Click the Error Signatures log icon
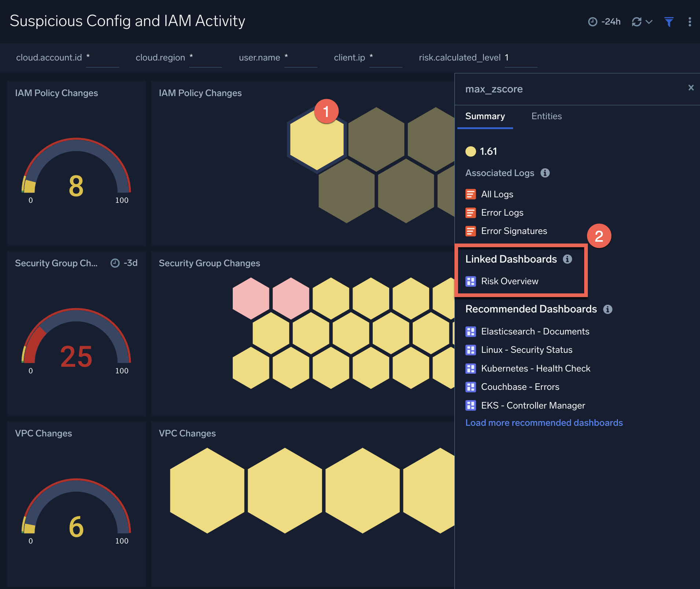 tap(471, 231)
